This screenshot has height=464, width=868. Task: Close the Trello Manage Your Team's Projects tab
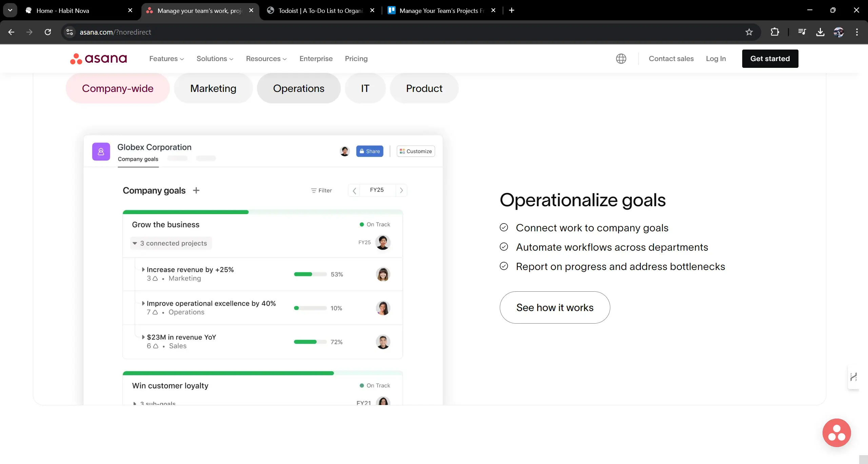point(493,11)
